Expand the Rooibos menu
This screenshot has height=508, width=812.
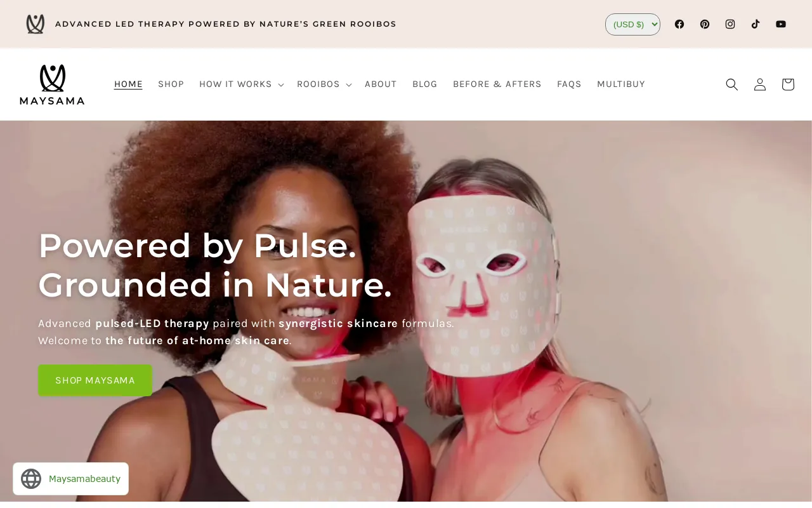click(x=324, y=84)
